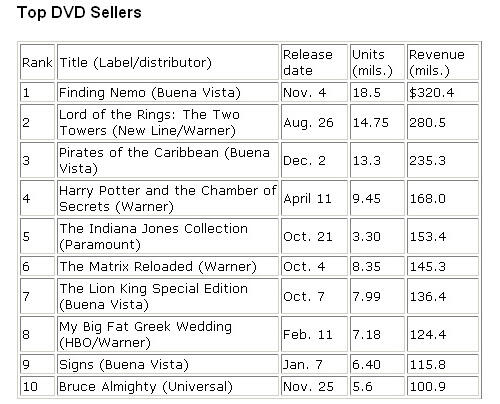Image resolution: width=500 pixels, height=404 pixels.
Task: Select the 14.75 units cell
Action: 377,122
